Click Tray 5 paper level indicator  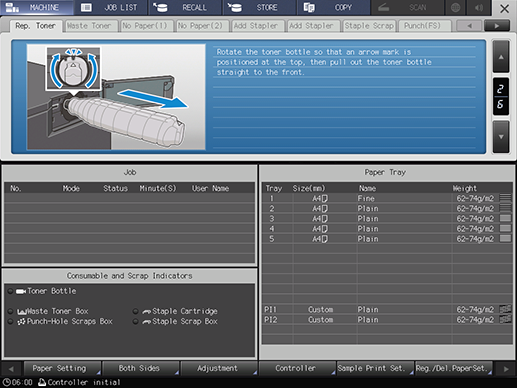[505, 239]
